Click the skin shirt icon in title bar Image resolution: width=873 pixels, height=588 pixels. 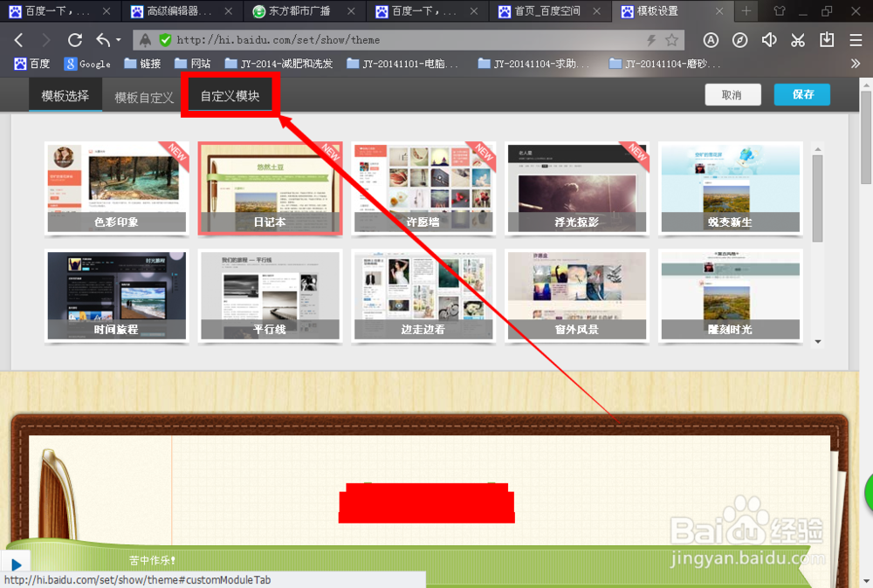780,11
